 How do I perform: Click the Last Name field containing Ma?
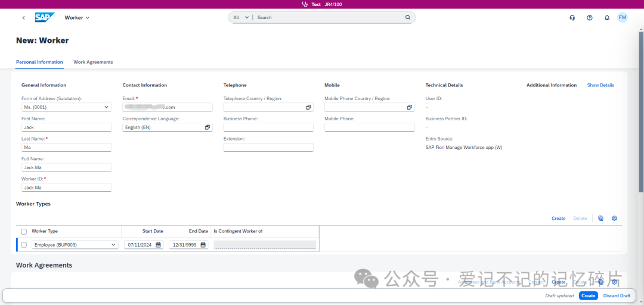pos(67,147)
